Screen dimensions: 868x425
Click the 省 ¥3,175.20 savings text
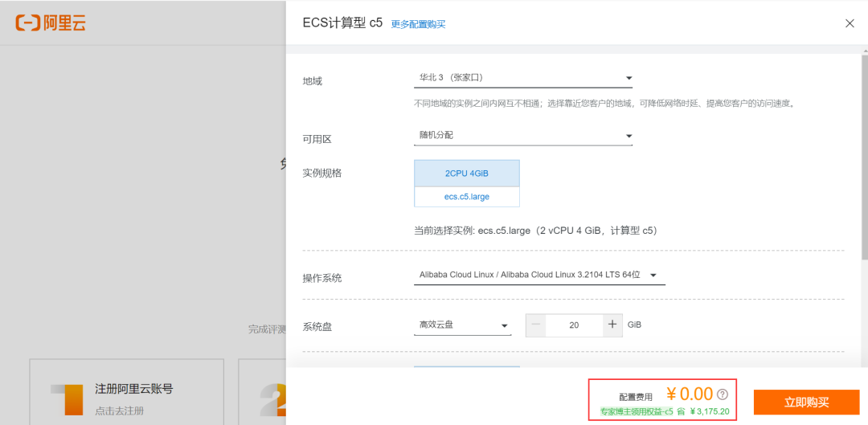(x=703, y=411)
